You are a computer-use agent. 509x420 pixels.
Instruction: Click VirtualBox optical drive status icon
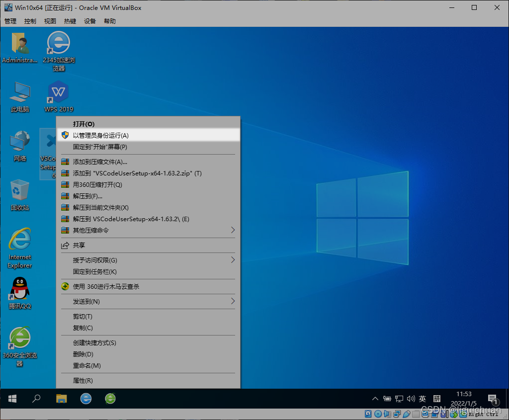click(378, 414)
